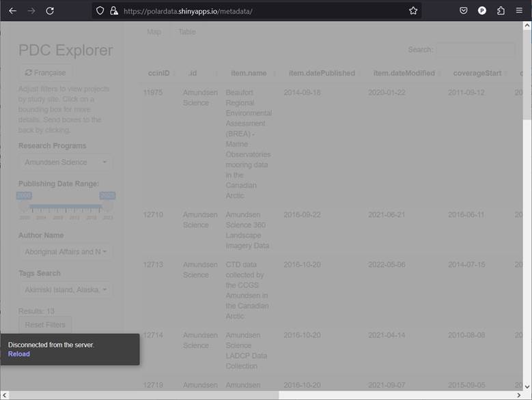Viewport: 532px width, 400px height.
Task: Click the ccinID cell 12710
Action: 153,215
